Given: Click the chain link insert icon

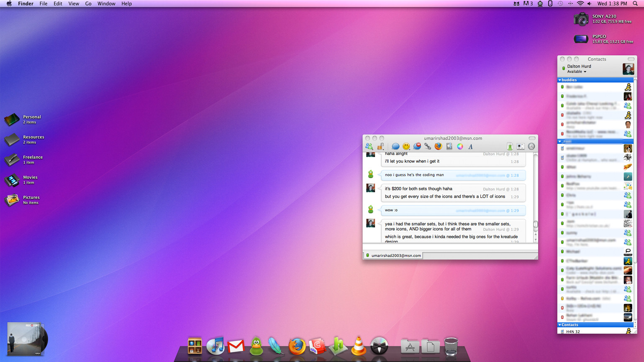Looking at the screenshot, I should [428, 146].
